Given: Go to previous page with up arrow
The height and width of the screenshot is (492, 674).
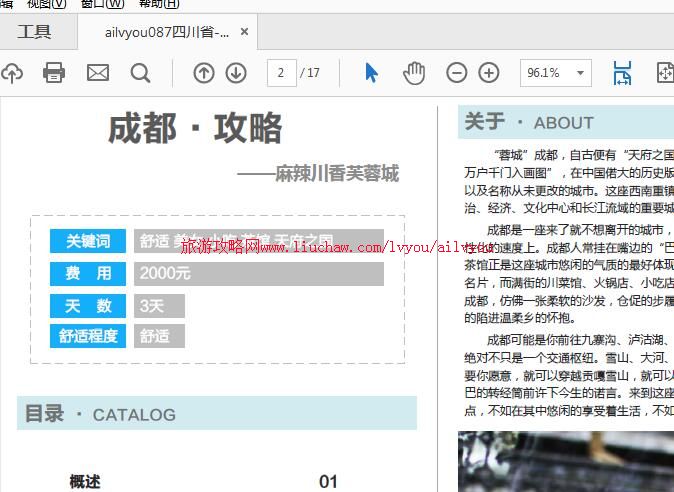Looking at the screenshot, I should pyautogui.click(x=203, y=72).
